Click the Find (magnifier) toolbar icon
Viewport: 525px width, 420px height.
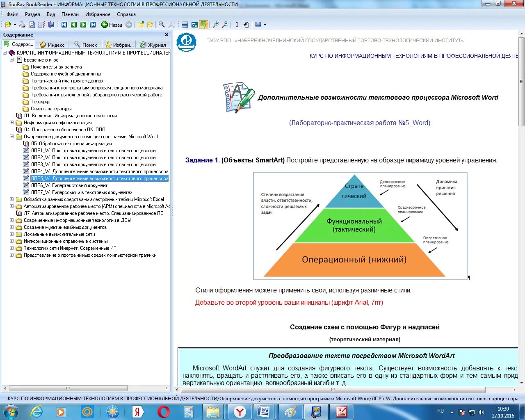pyautogui.click(x=162, y=25)
